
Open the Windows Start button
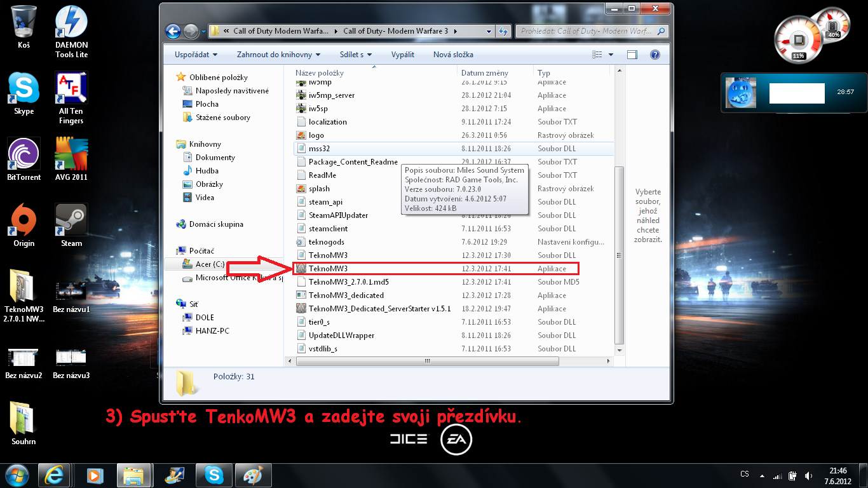coord(17,475)
